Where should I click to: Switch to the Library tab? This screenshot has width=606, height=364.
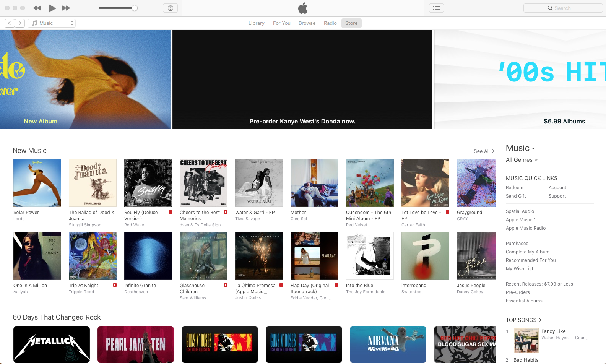pos(257,23)
